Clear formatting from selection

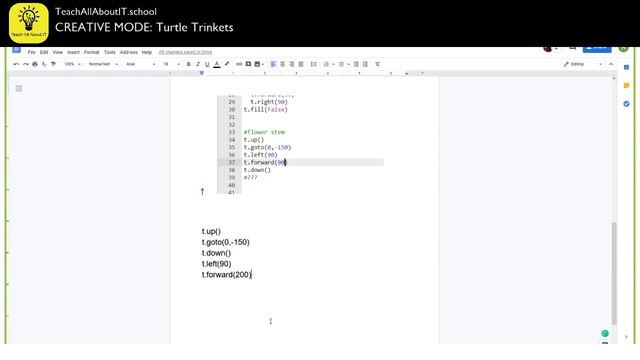click(x=378, y=64)
